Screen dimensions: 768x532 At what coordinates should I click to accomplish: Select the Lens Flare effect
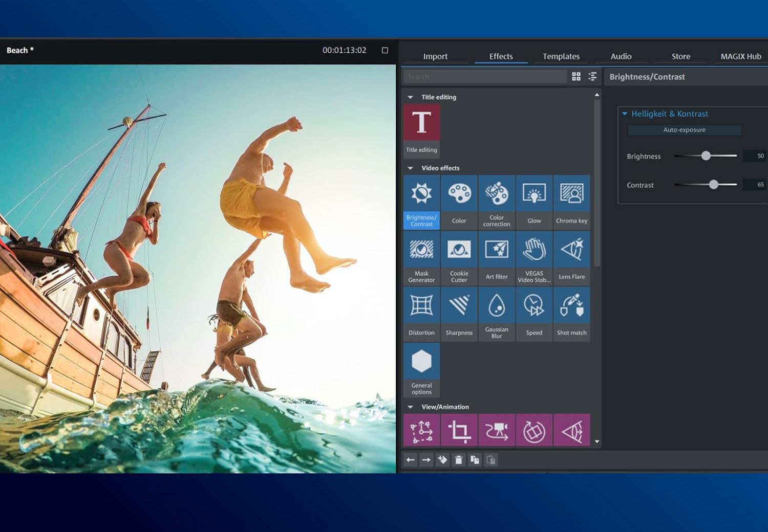click(571, 258)
